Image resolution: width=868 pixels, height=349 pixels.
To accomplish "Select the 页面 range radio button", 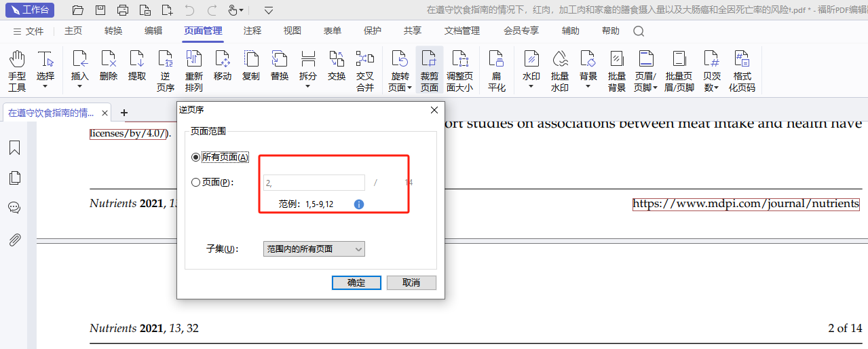I will click(x=196, y=183).
